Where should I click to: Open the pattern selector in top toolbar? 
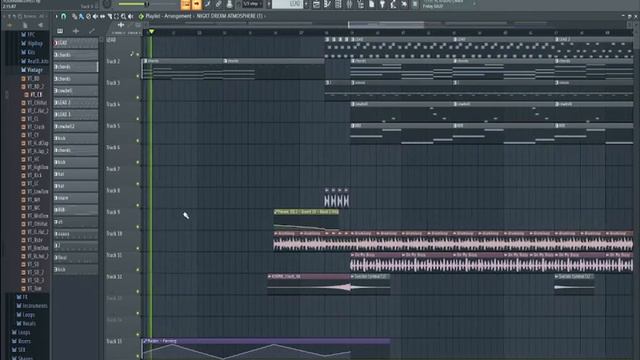pyautogui.click(x=288, y=4)
